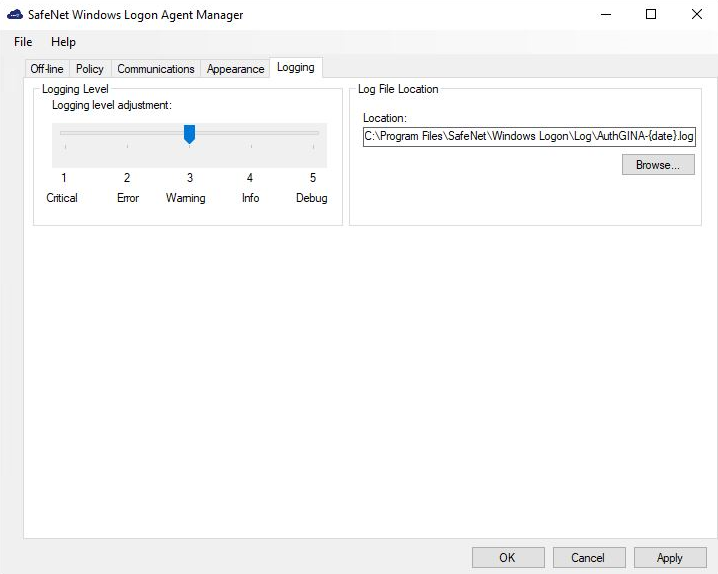Image resolution: width=718 pixels, height=574 pixels.
Task: Click 'Logging level adjustment:' label
Action: point(112,105)
